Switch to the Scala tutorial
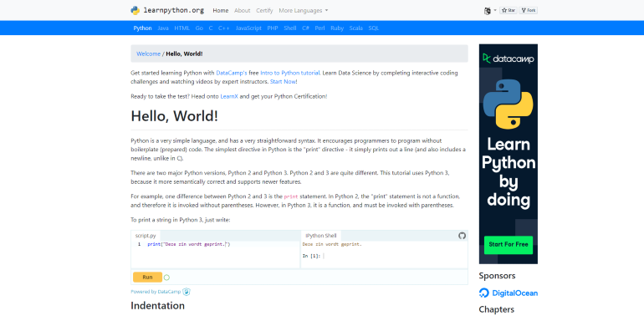Screen dimensions: 644x316 click(356, 28)
